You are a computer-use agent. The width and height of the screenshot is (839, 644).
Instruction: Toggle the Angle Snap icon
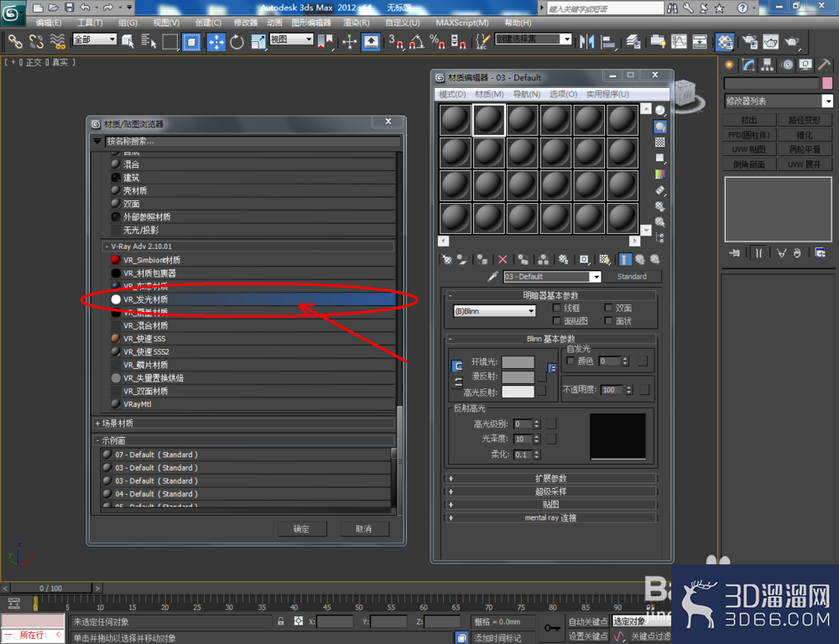point(417,42)
